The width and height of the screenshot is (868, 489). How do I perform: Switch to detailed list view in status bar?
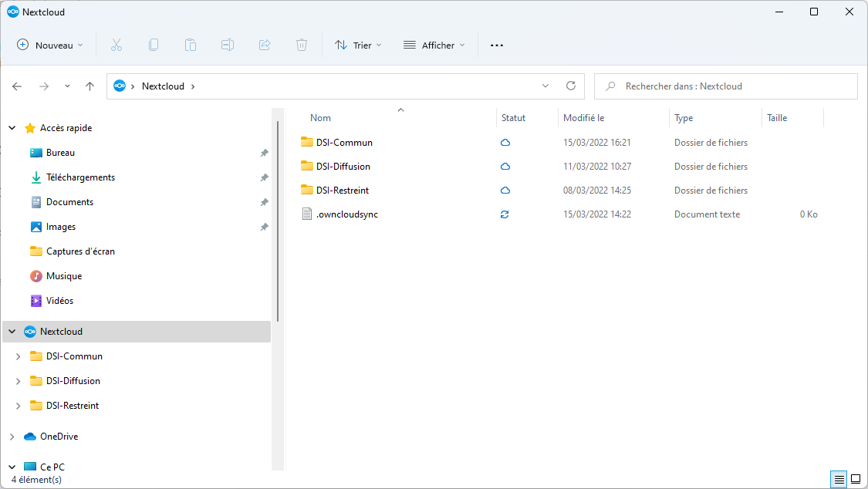click(839, 479)
